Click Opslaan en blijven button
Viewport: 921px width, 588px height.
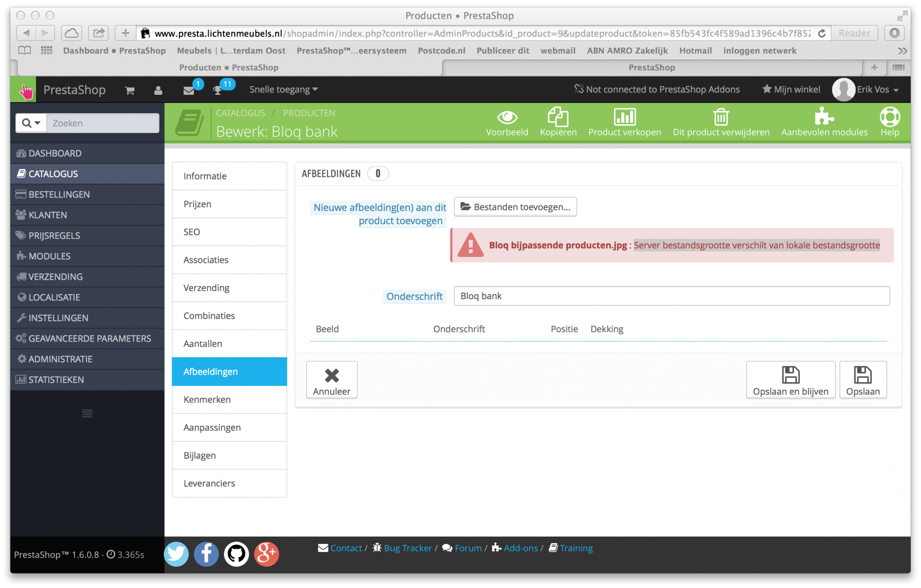coord(790,380)
